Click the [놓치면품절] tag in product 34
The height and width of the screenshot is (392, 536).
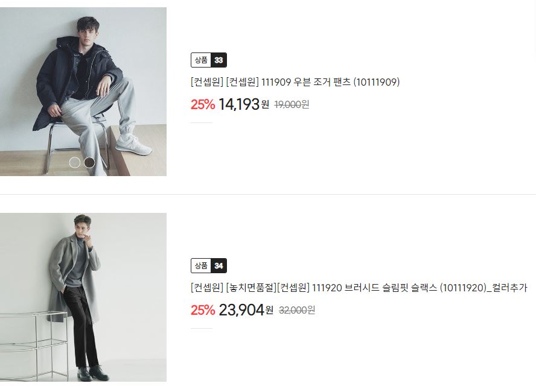[251, 288]
